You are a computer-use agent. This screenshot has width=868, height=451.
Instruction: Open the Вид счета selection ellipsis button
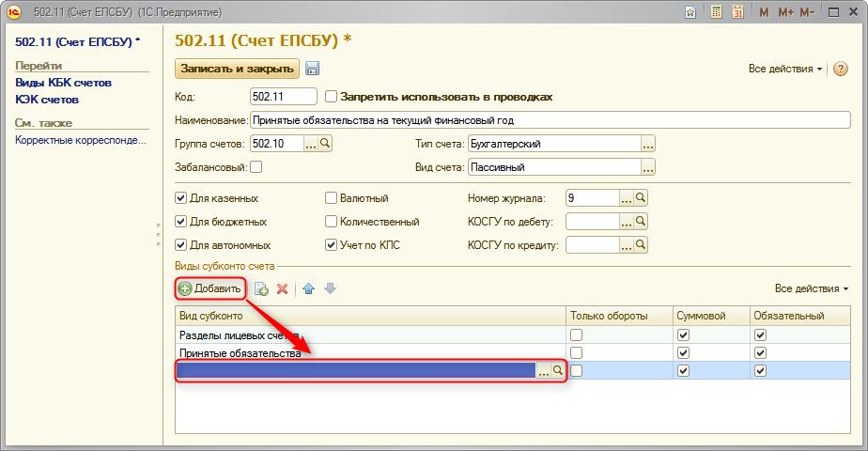(x=647, y=167)
